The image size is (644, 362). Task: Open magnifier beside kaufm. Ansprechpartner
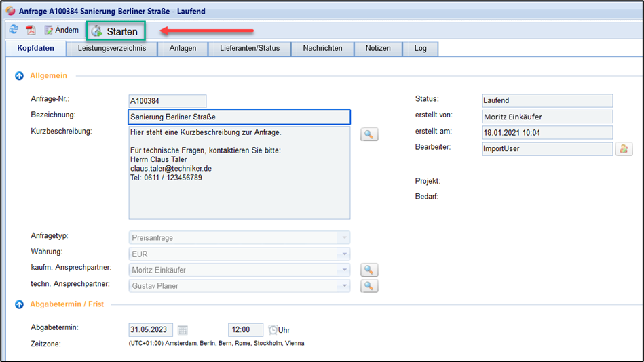368,270
